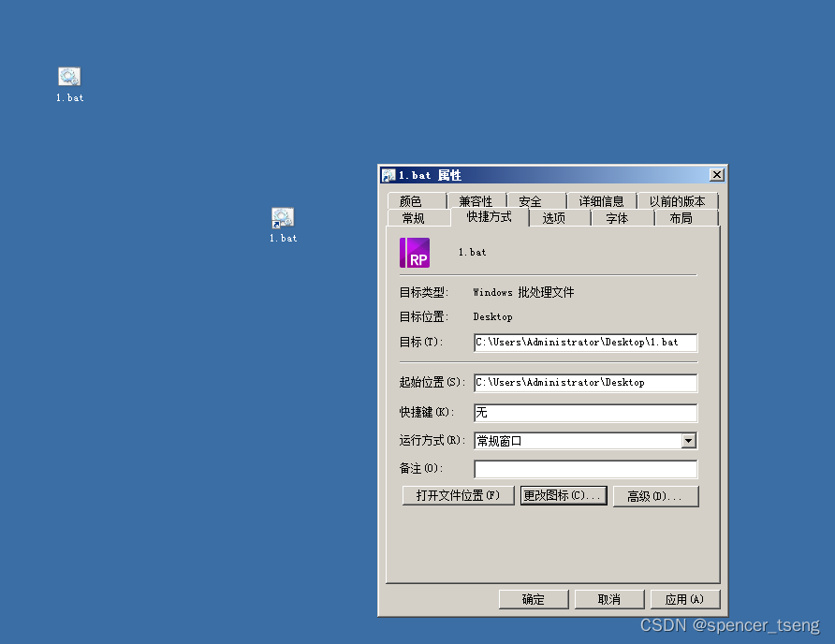Switch to the 兼容性 tab
Screen dimensions: 835x644
(x=476, y=199)
